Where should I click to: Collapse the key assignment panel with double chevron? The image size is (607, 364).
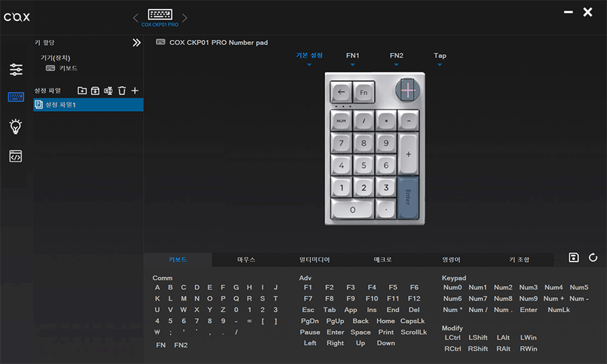136,42
